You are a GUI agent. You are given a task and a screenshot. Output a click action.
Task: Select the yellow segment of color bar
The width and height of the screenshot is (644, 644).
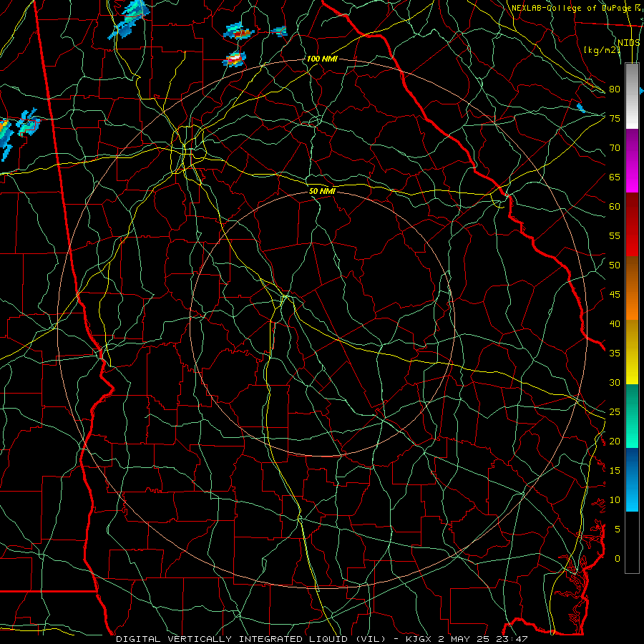click(632, 352)
